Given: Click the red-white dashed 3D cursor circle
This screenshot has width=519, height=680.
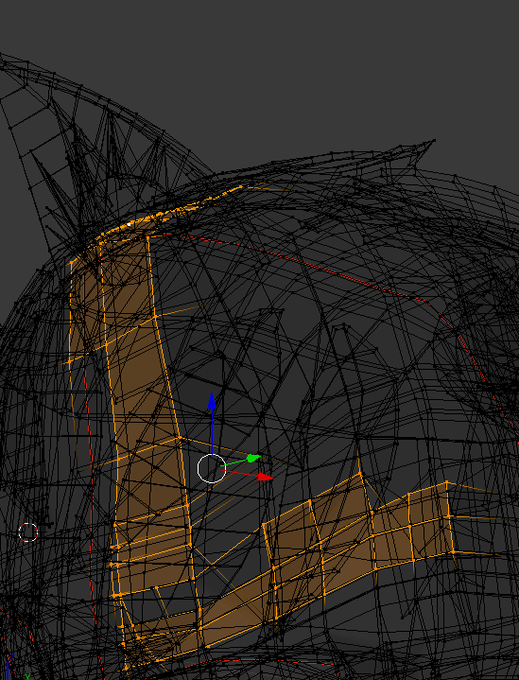Looking at the screenshot, I should 29,532.
